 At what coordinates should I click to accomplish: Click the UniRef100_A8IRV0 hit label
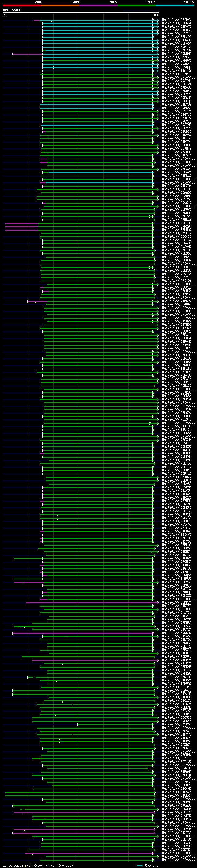(176, 20)
